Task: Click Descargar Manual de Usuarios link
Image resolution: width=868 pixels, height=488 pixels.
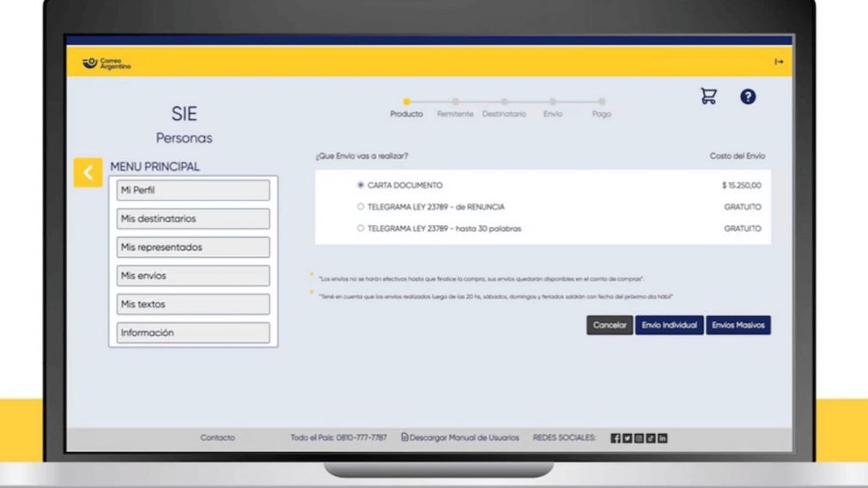Action: tap(464, 437)
